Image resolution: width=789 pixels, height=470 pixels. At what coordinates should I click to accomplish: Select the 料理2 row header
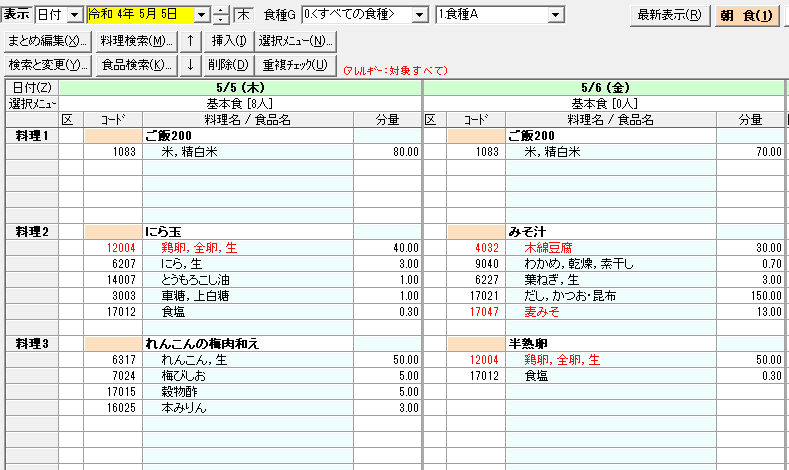pos(32,232)
